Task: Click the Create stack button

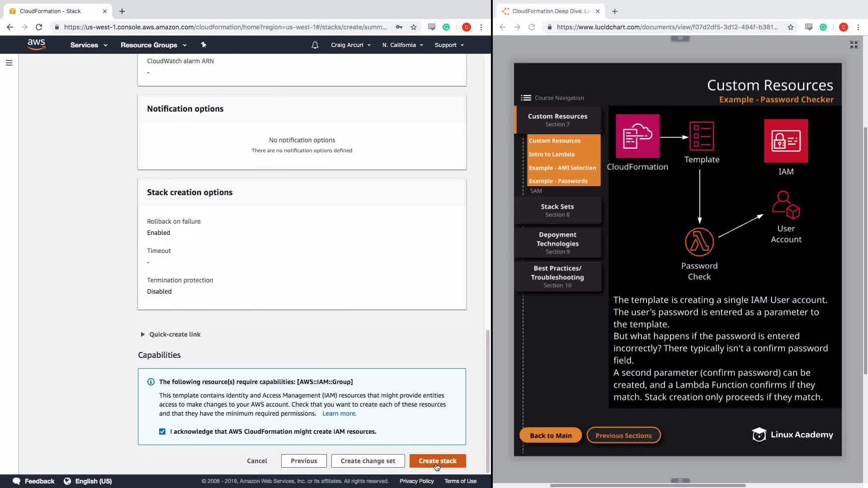Action: [x=437, y=461]
